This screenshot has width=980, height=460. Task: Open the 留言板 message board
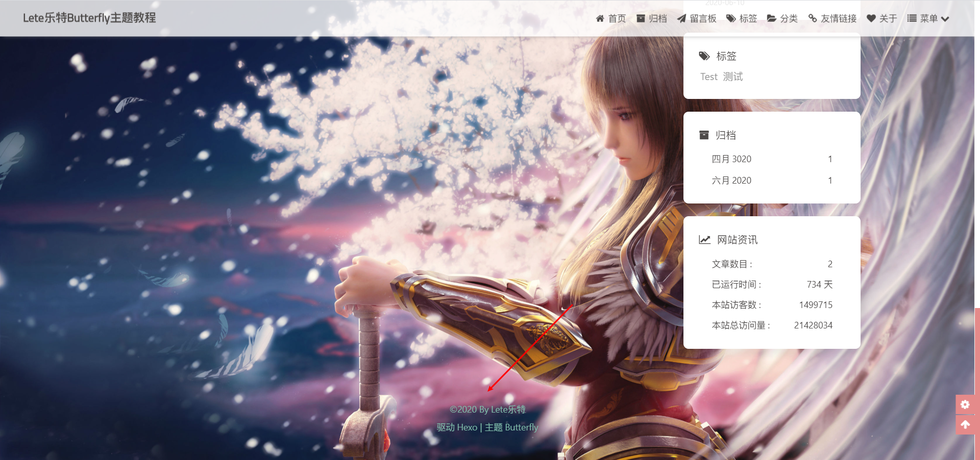click(703, 18)
